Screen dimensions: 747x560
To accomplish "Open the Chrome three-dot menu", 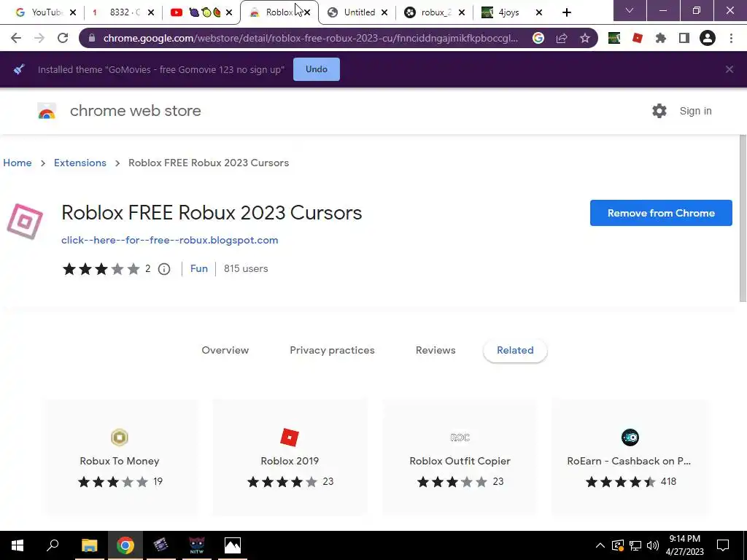I will tap(731, 38).
